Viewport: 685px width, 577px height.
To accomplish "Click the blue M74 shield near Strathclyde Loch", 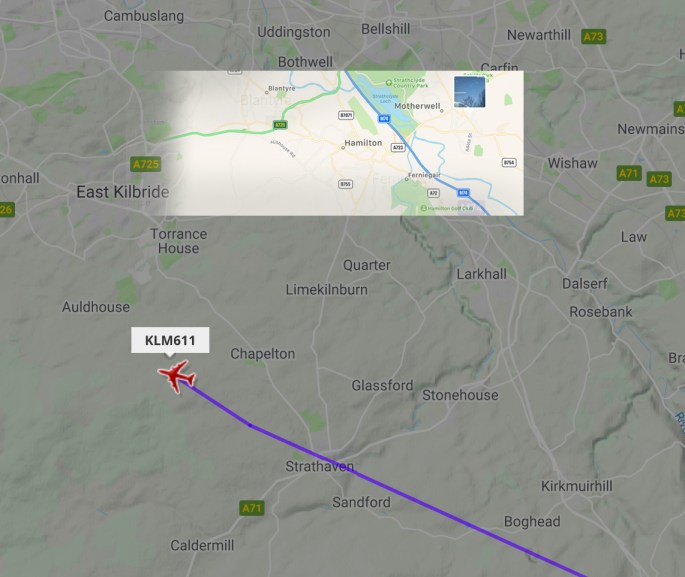I will click(384, 118).
